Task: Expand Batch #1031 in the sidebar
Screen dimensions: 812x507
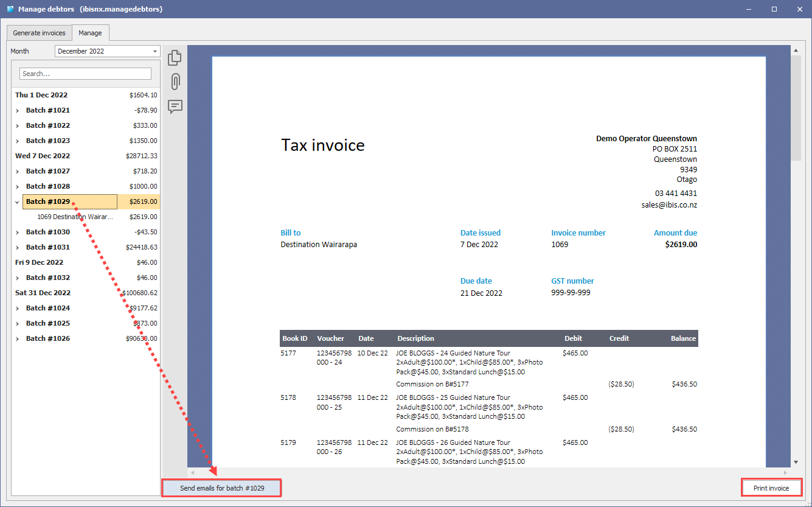Action: click(17, 247)
